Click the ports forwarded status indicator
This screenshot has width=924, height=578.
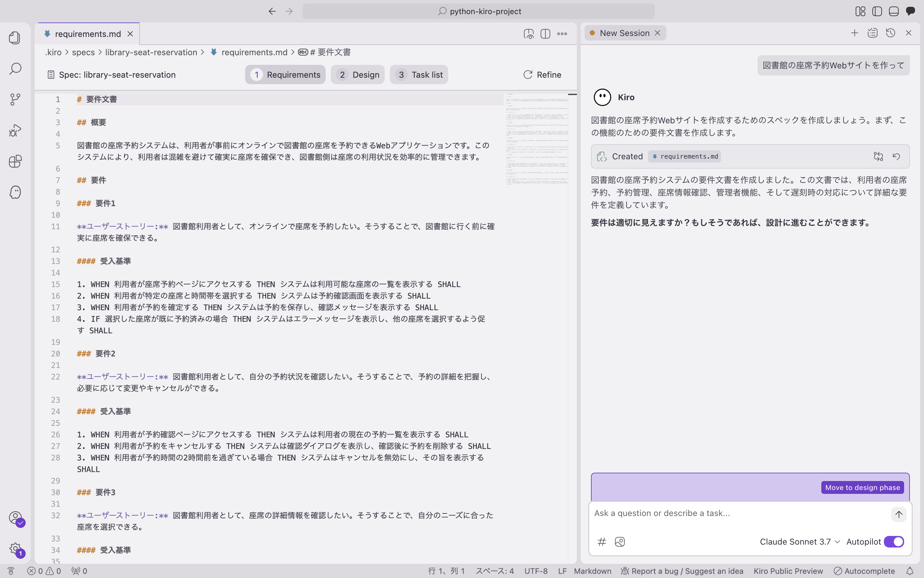[80, 571]
